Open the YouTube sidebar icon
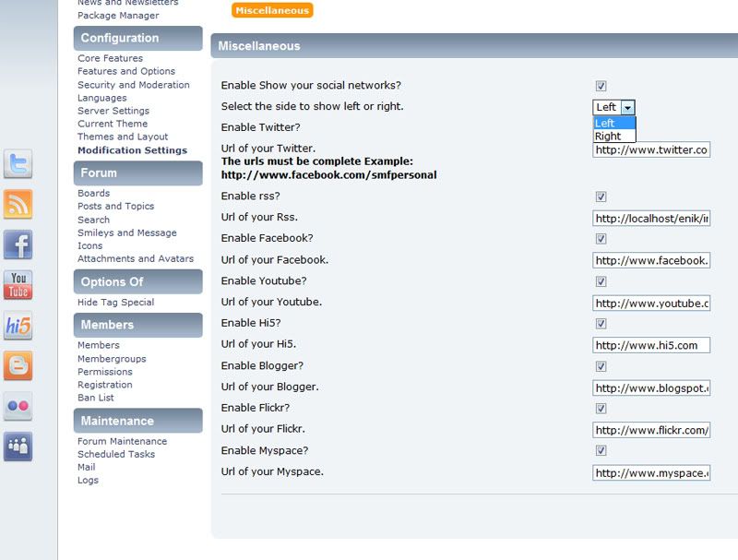The height and width of the screenshot is (560, 738). click(x=18, y=285)
